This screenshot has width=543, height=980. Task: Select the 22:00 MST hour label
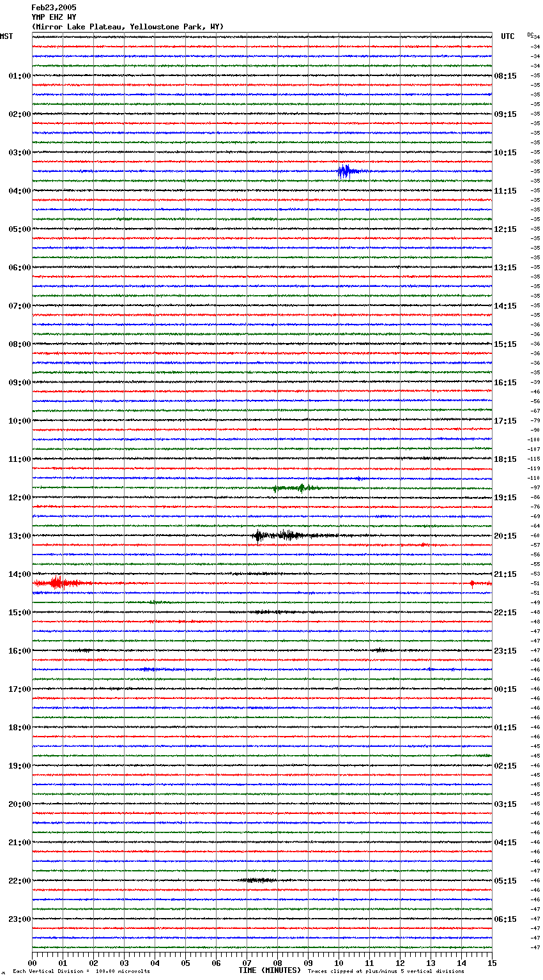pos(20,881)
